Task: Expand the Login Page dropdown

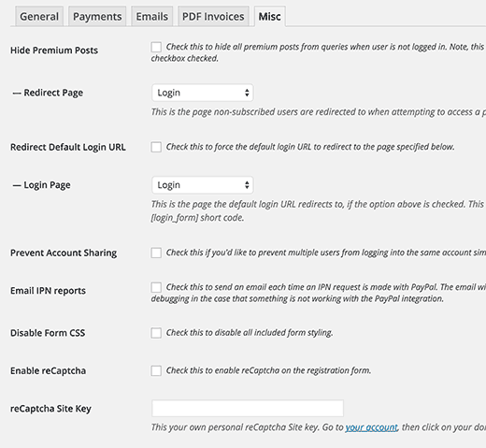Action: point(203,185)
